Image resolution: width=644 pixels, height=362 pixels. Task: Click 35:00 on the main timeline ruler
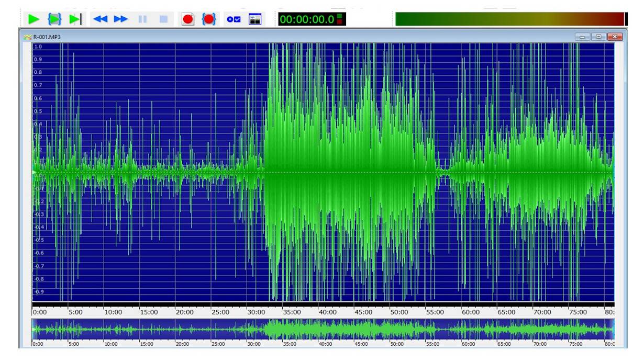(x=292, y=312)
